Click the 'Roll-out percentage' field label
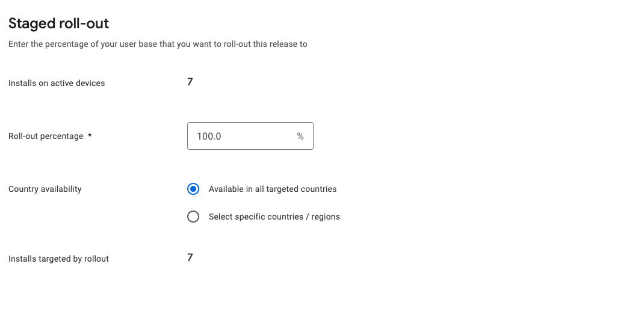Image resolution: width=644 pixels, height=317 pixels. (46, 136)
